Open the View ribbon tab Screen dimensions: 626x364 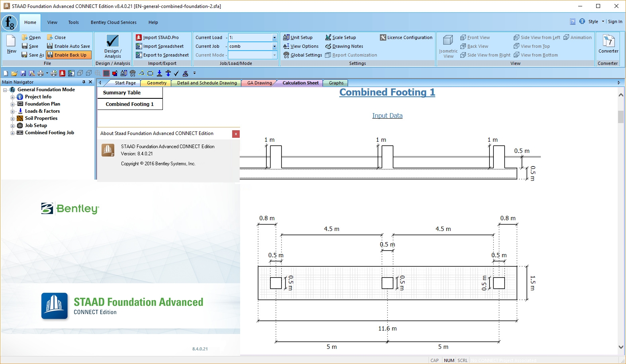(52, 22)
